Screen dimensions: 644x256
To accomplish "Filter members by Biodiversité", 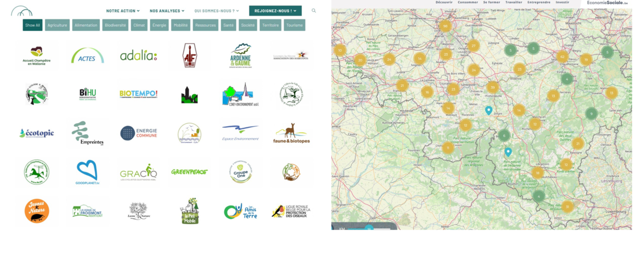I will tap(115, 25).
